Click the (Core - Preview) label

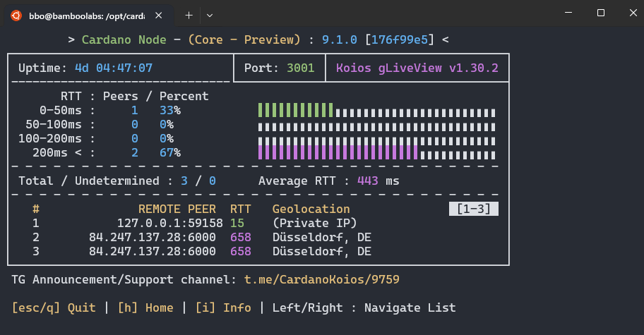(x=244, y=39)
